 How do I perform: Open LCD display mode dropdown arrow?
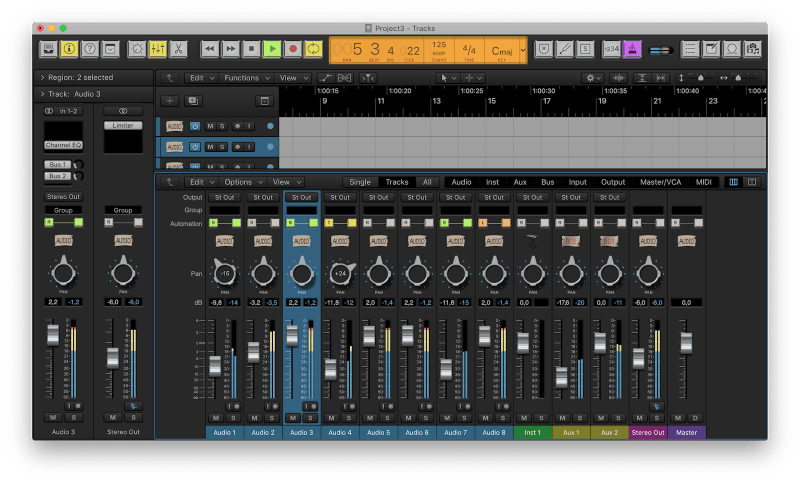point(523,50)
